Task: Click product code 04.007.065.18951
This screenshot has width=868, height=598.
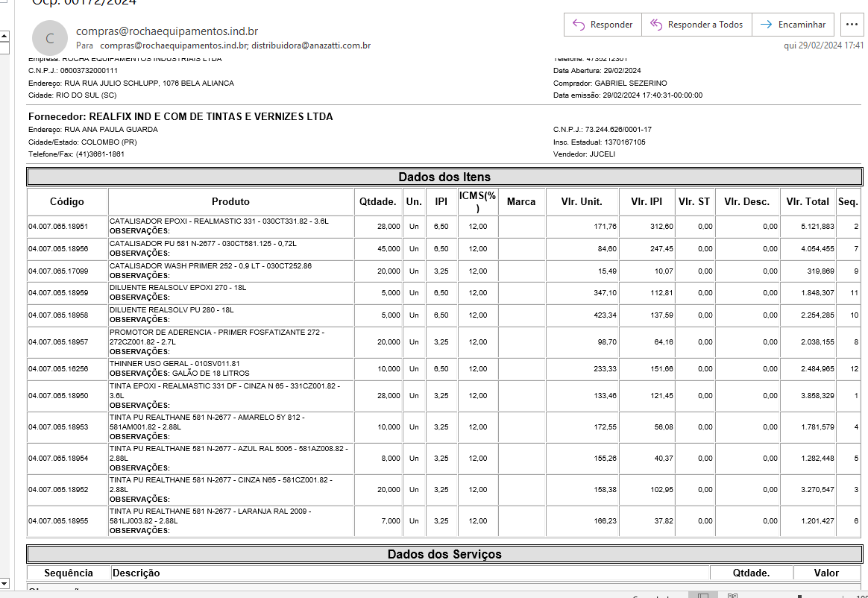Action: point(58,227)
